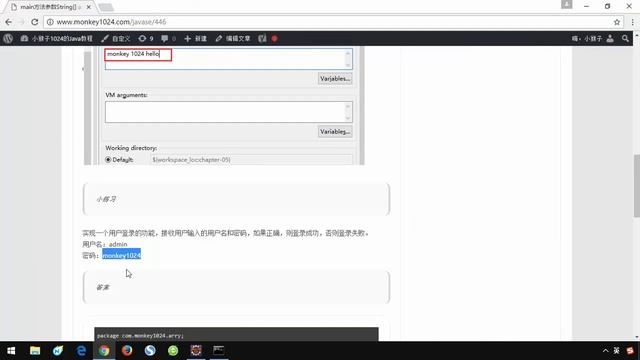The width and height of the screenshot is (640, 360).
Task: Click the 英 input language indicator in tray
Action: tap(616, 351)
